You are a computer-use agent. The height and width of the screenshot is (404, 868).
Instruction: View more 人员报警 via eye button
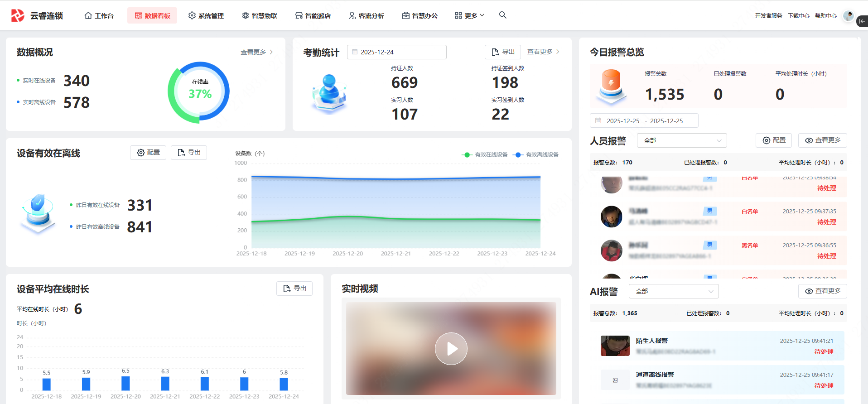point(822,140)
